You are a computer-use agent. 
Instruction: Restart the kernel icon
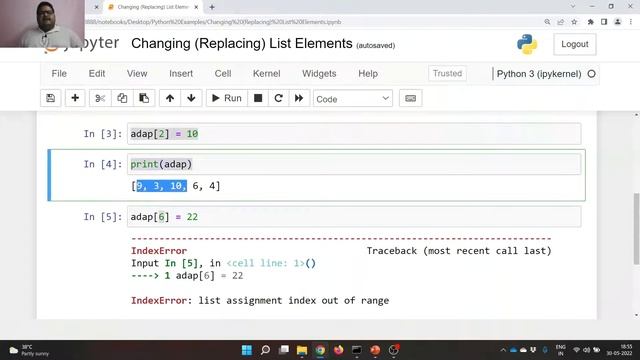278,98
